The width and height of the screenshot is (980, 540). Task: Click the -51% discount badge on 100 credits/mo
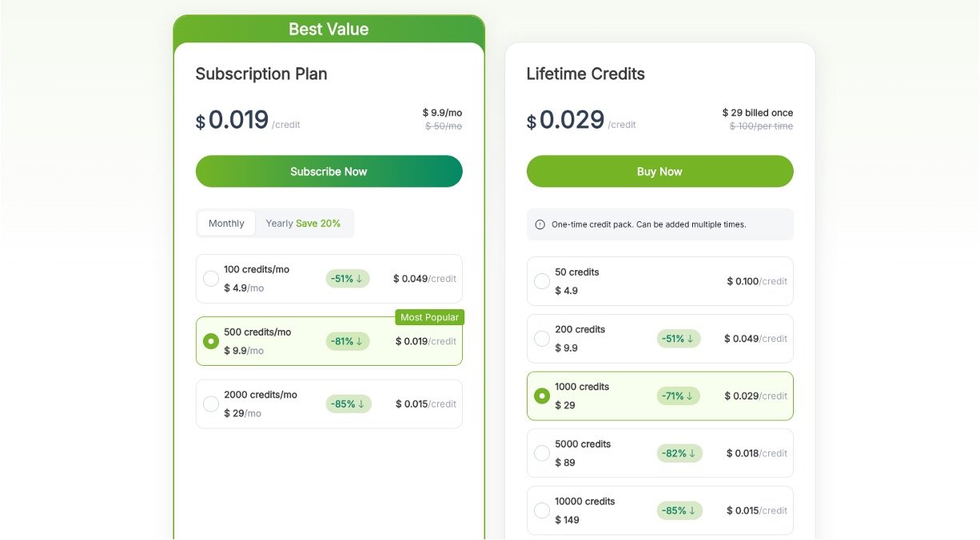pyautogui.click(x=348, y=279)
